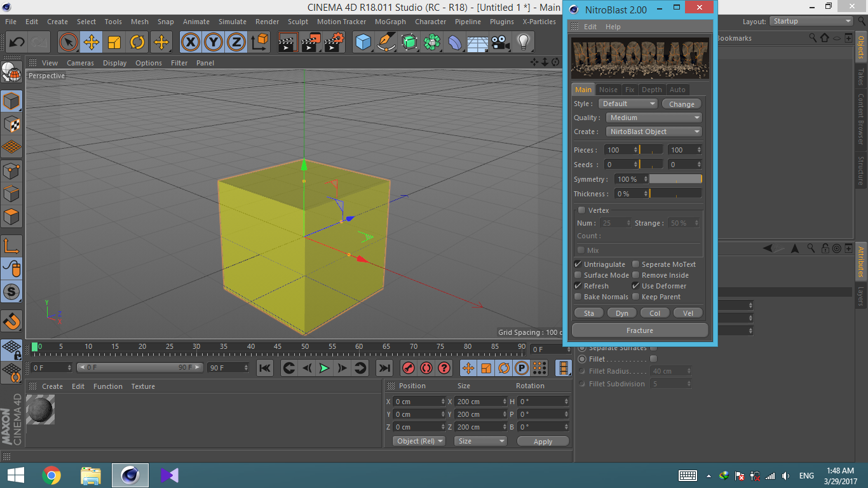This screenshot has height=488, width=868.
Task: Switch to NitroBlast Depth tab
Action: (651, 90)
